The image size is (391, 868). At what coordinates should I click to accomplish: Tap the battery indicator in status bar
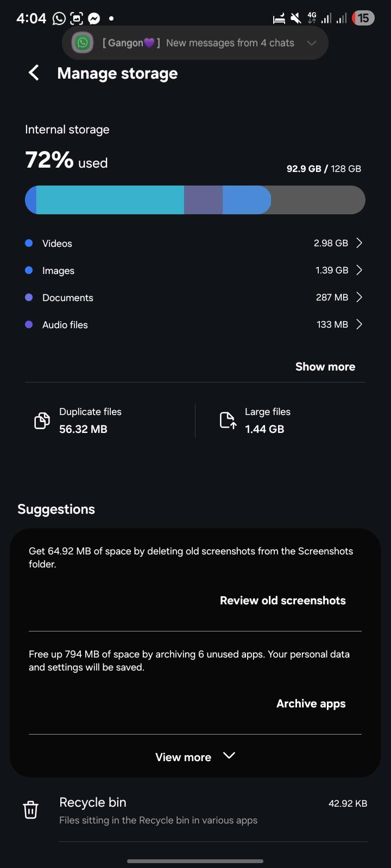pyautogui.click(x=362, y=18)
